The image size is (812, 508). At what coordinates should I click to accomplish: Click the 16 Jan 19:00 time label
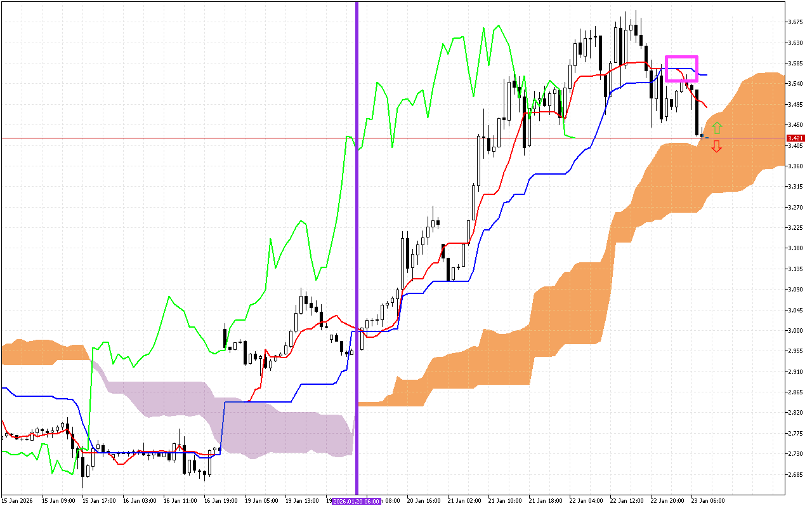[x=221, y=501]
